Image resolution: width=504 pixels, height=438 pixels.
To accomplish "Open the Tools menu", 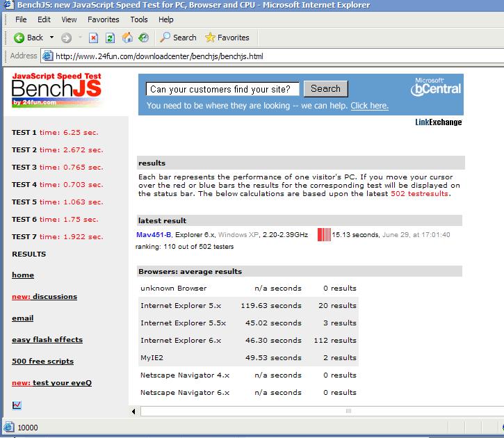I will pyautogui.click(x=139, y=19).
